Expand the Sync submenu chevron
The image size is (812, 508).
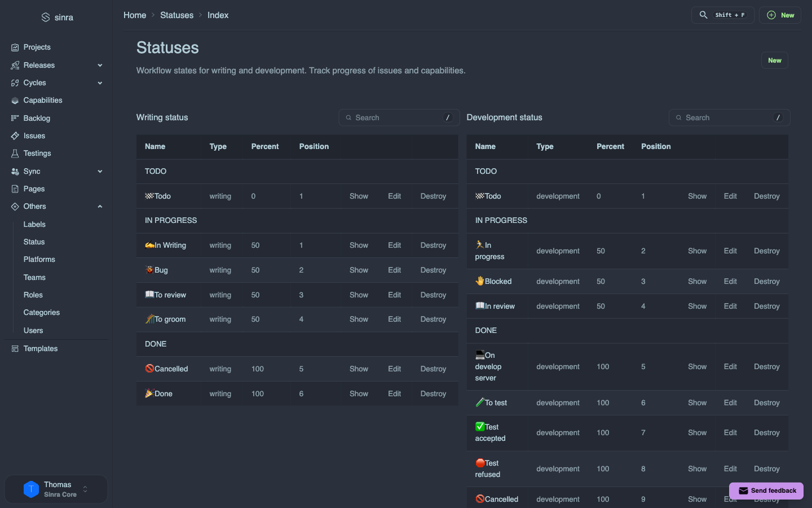pyautogui.click(x=100, y=172)
